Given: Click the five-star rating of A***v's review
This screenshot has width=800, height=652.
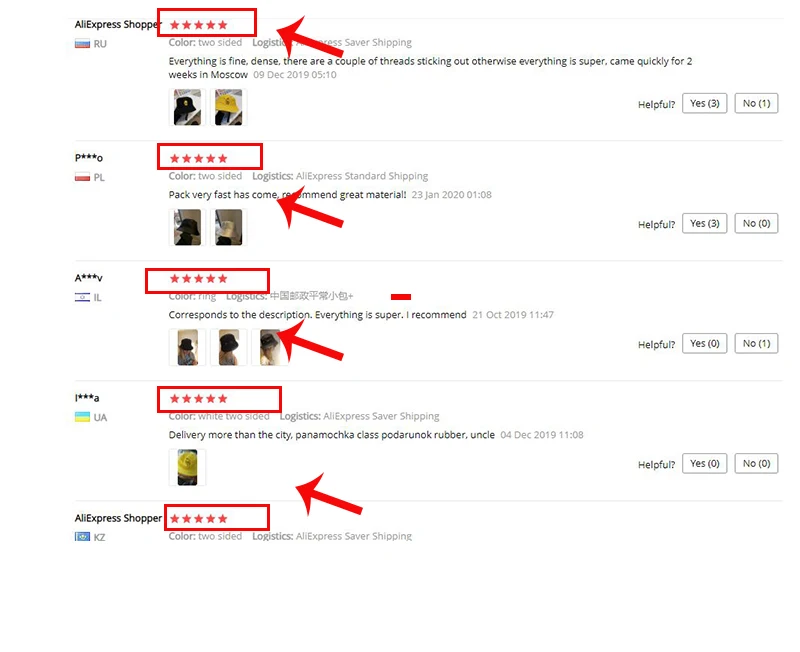Looking at the screenshot, I should click(x=198, y=279).
